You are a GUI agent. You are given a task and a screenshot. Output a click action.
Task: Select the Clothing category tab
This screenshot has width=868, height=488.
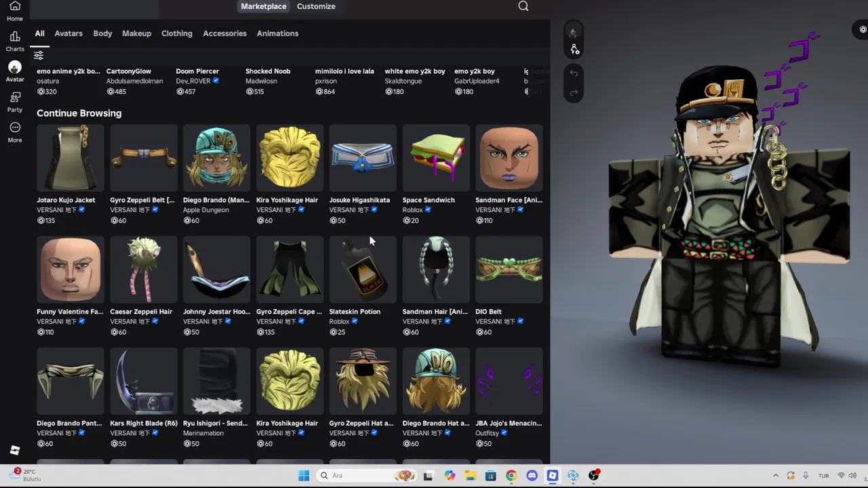coord(177,33)
